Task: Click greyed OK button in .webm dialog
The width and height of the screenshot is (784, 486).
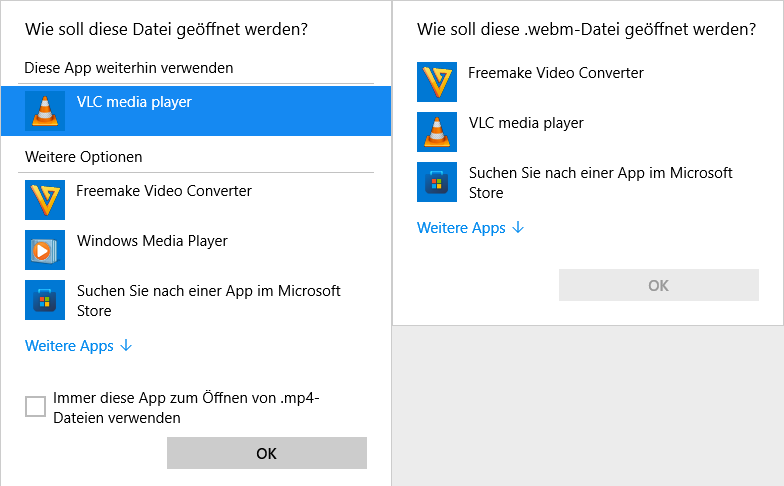Action: click(659, 285)
